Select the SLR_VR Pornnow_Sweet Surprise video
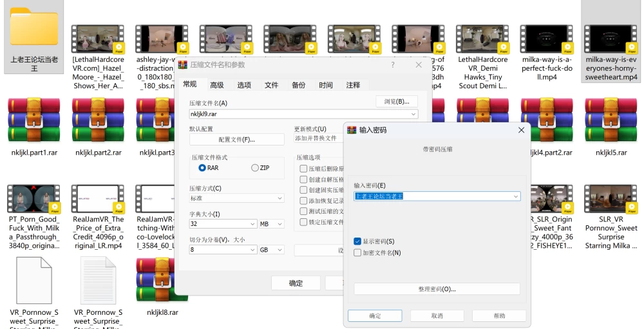Screen dimensions: 644x329 [x=611, y=199]
